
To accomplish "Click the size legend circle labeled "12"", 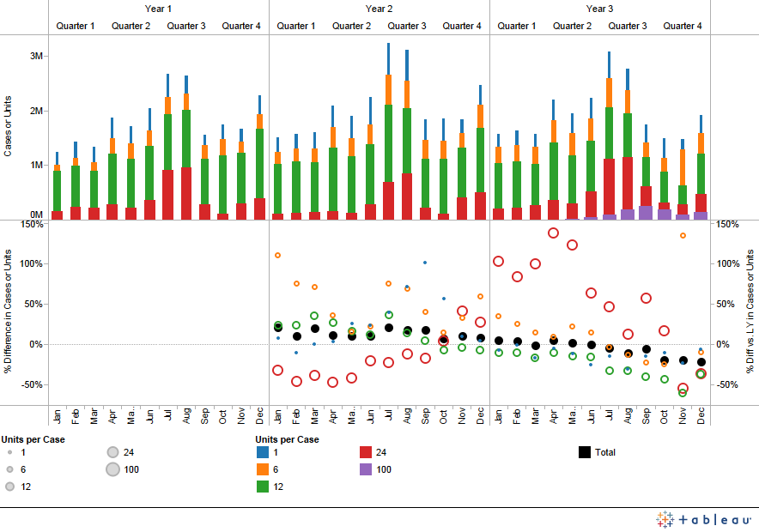I will [x=9, y=486].
